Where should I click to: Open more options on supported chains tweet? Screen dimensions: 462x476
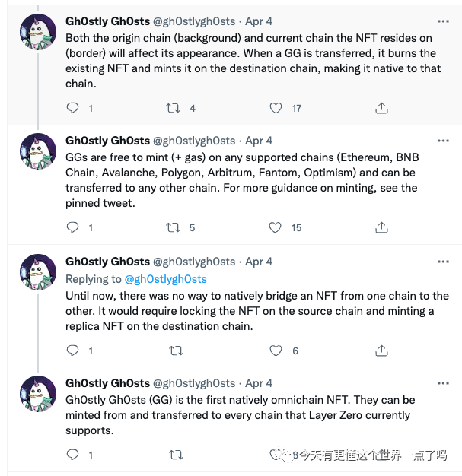(442, 141)
